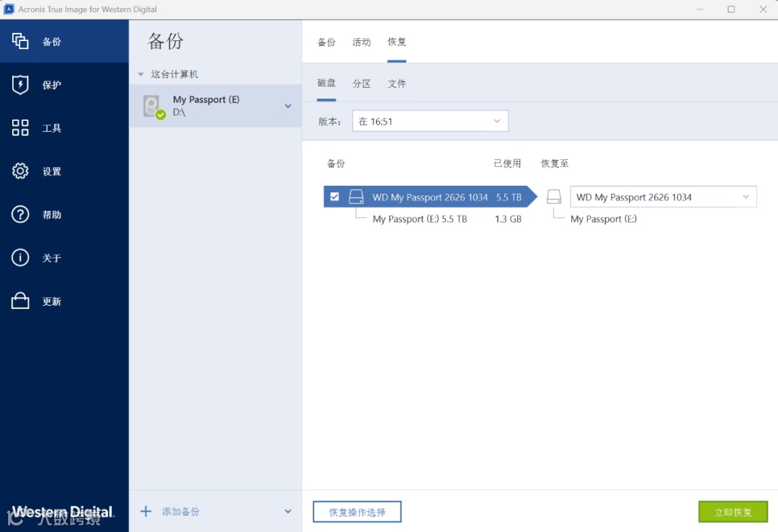Click the Help question mark icon
The height and width of the screenshot is (532, 778).
tap(20, 215)
